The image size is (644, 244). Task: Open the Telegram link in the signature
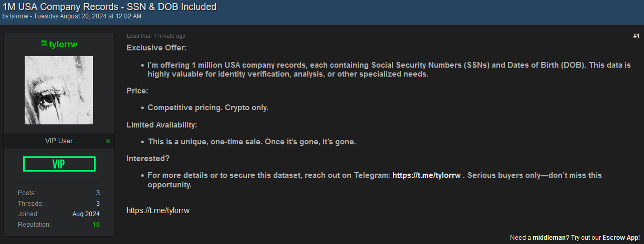point(158,210)
